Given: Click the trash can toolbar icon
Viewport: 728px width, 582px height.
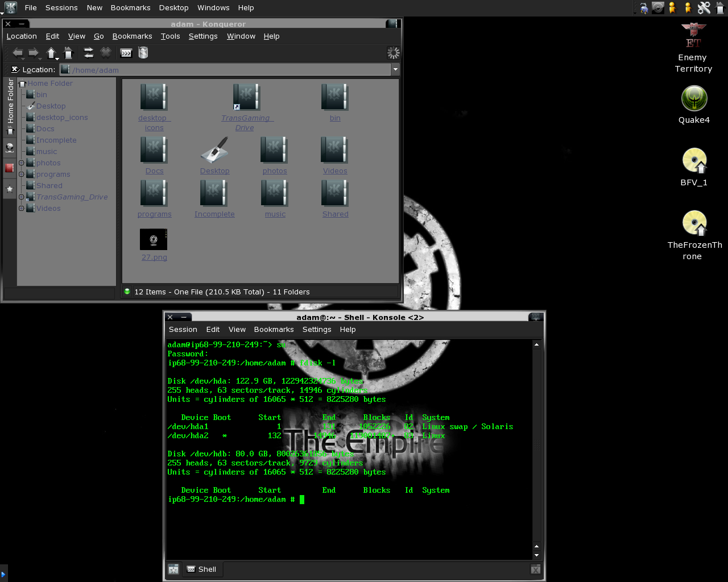Looking at the screenshot, I should tap(143, 53).
